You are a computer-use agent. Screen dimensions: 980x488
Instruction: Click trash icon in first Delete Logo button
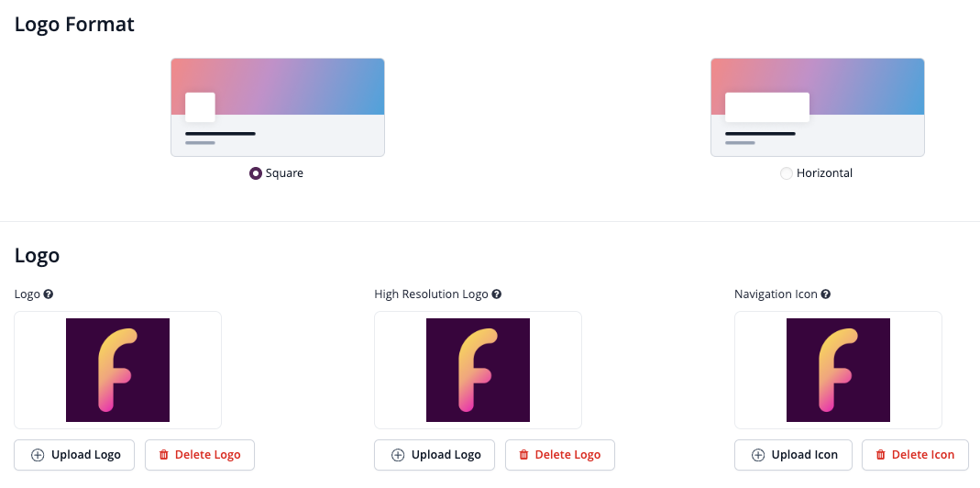point(164,455)
